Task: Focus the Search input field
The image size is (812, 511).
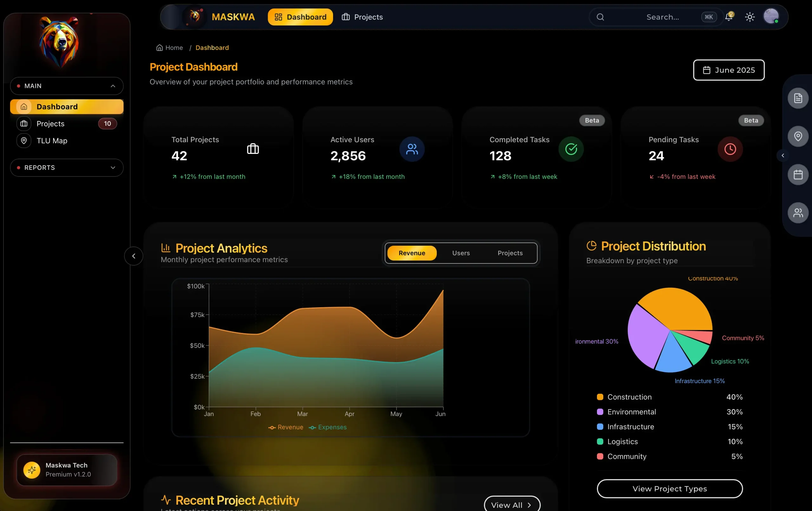Action: 656,17
